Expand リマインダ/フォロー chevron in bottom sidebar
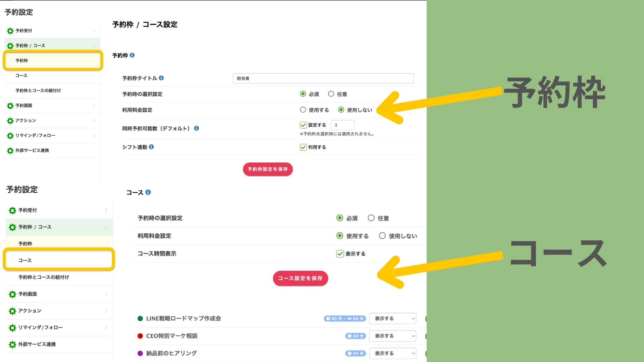This screenshot has height=362, width=644. pos(106,328)
